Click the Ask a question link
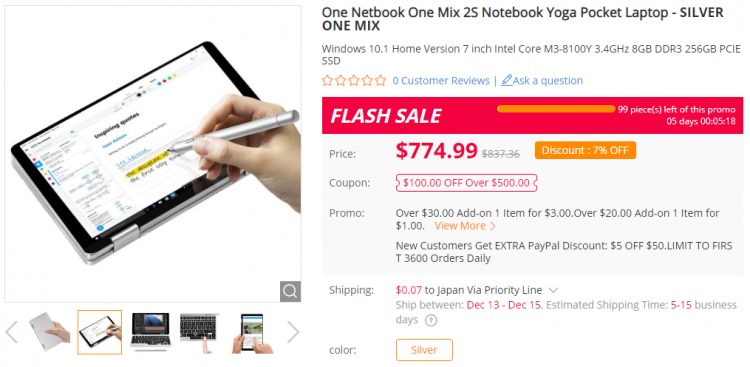 coord(548,80)
